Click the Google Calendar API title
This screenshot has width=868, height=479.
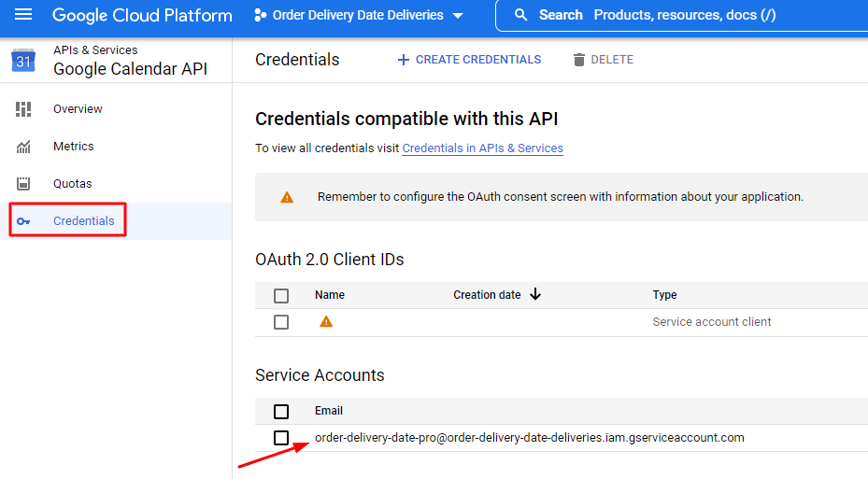click(130, 69)
